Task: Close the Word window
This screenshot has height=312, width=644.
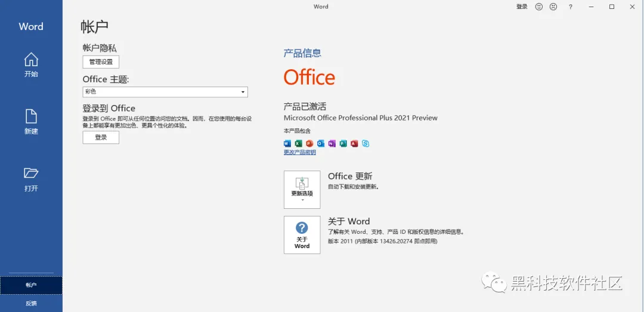Action: click(x=633, y=7)
